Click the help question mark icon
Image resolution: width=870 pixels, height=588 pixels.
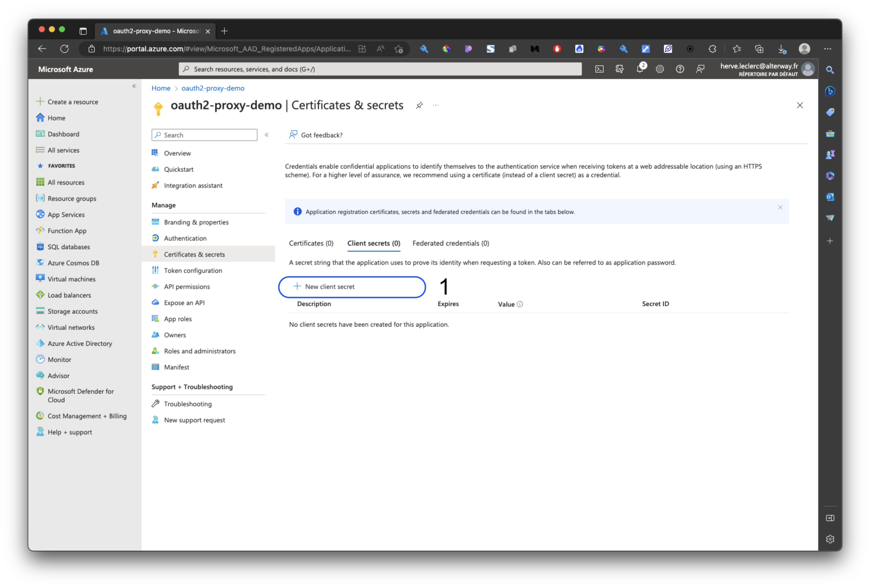click(680, 69)
